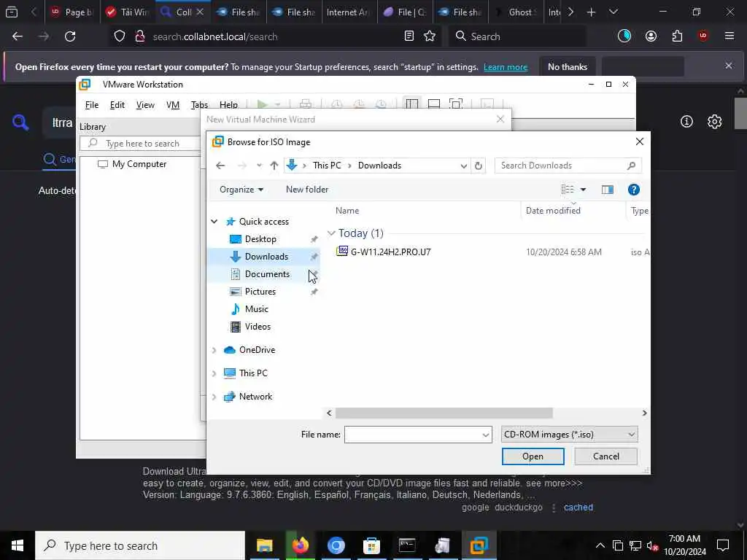Screen dimensions: 747x560
Task: Sort files by Date modified column
Action: 553,211
